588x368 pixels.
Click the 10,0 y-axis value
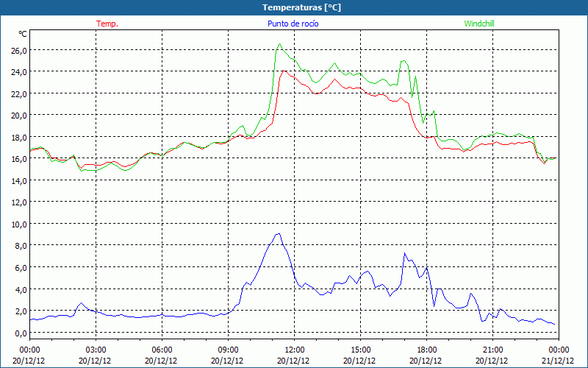point(18,224)
